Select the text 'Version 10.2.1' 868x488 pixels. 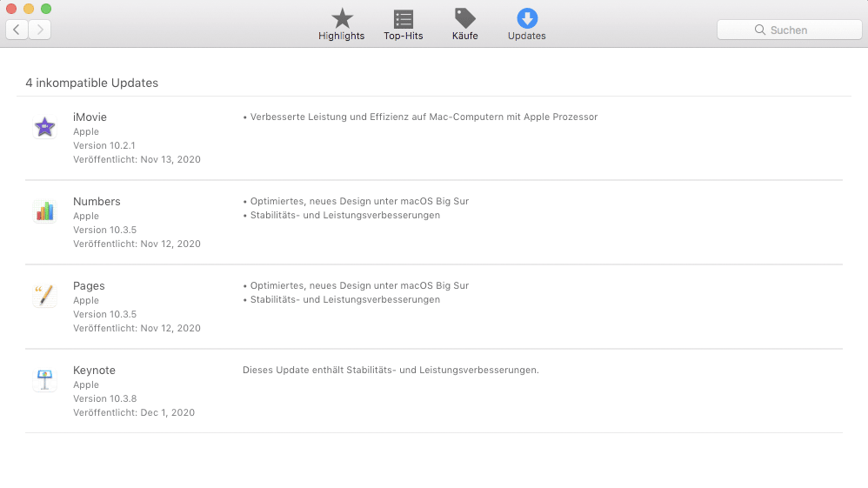(104, 145)
